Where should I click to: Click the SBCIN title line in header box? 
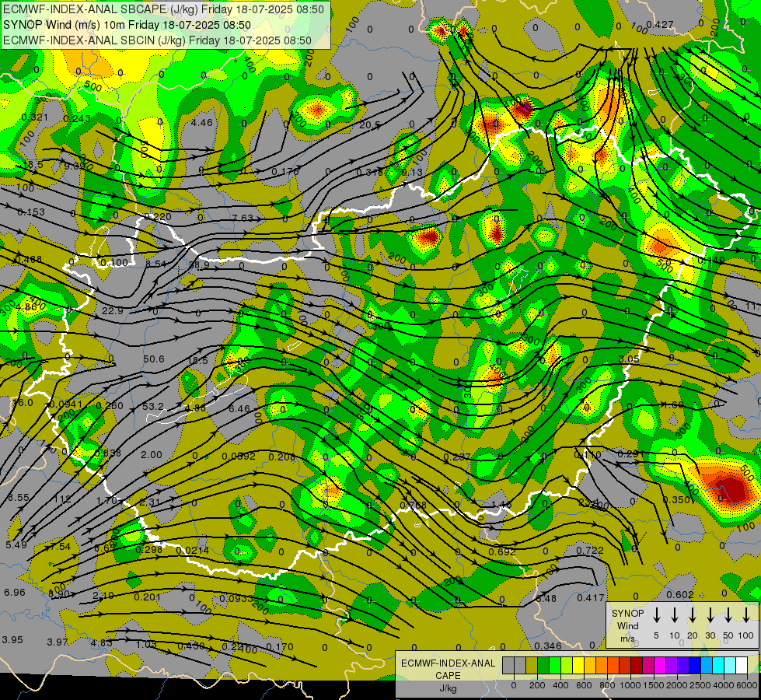pyautogui.click(x=157, y=40)
